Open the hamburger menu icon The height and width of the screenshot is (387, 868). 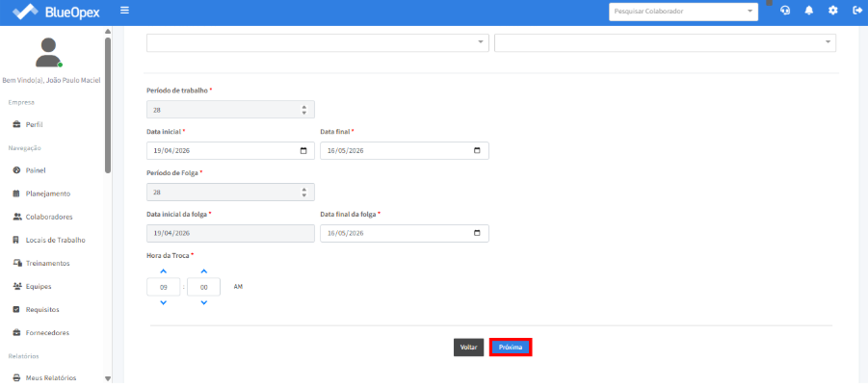pos(124,11)
